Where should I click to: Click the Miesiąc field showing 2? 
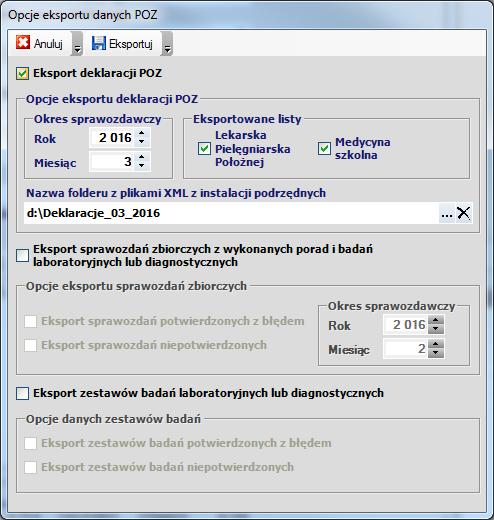[x=406, y=349]
